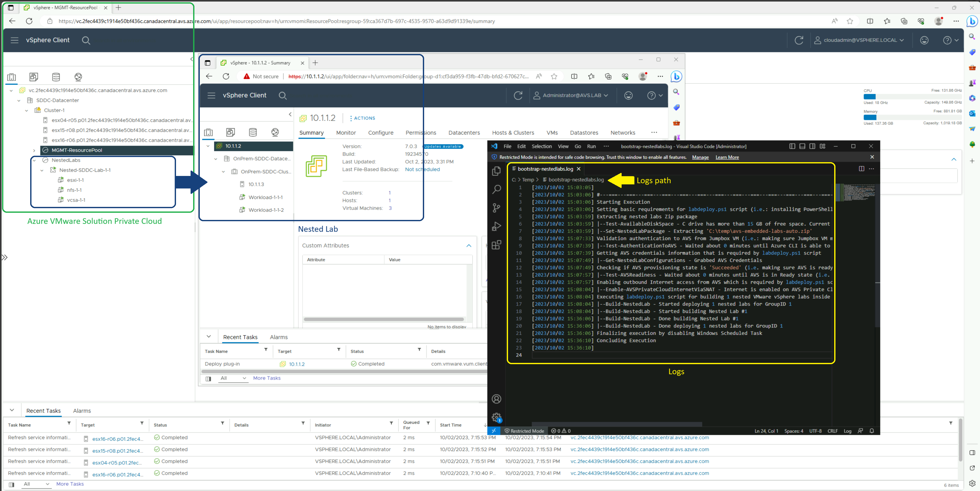
Task: Switch to Datastores tab
Action: 583,133
